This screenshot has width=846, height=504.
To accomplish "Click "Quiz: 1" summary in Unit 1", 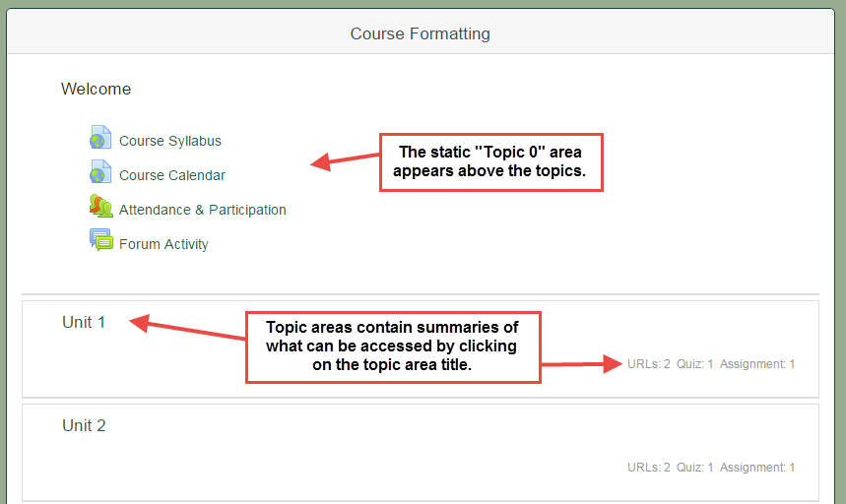I will (x=694, y=364).
